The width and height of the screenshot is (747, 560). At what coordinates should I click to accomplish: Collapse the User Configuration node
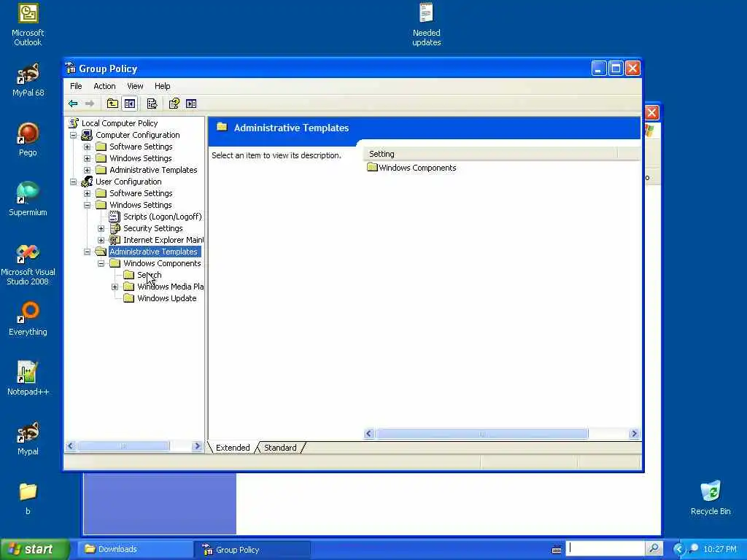tap(74, 182)
